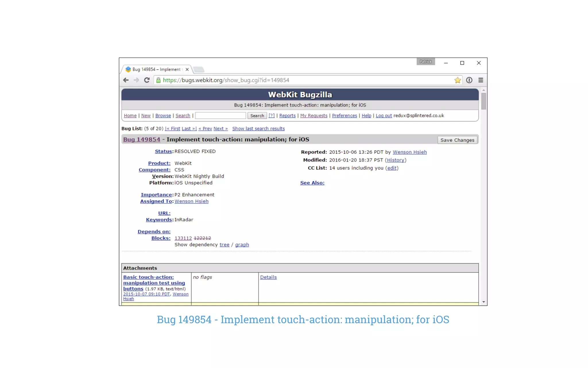This screenshot has width=588, height=368.
Task: Click the Save Changes button
Action: 457,140
